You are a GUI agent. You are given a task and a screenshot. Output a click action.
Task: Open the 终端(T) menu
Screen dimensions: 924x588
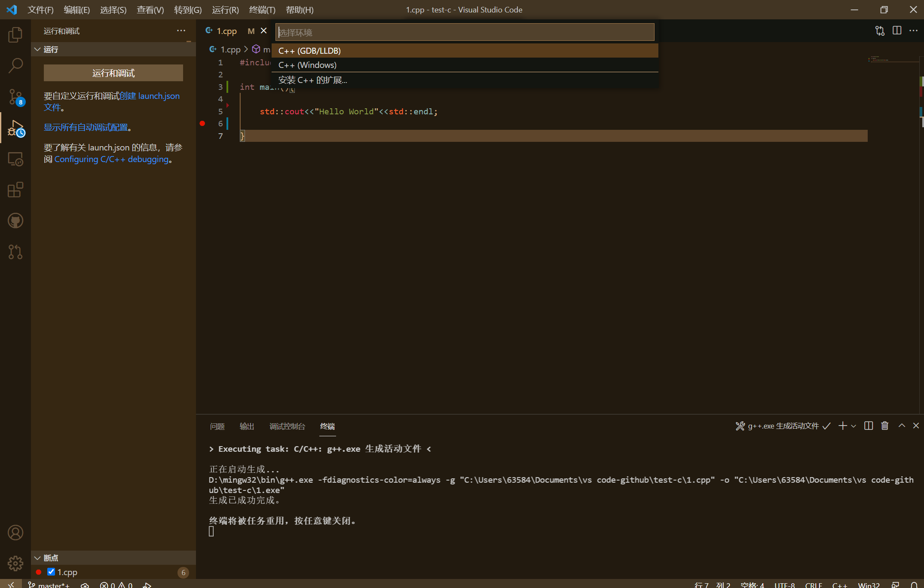pos(262,9)
